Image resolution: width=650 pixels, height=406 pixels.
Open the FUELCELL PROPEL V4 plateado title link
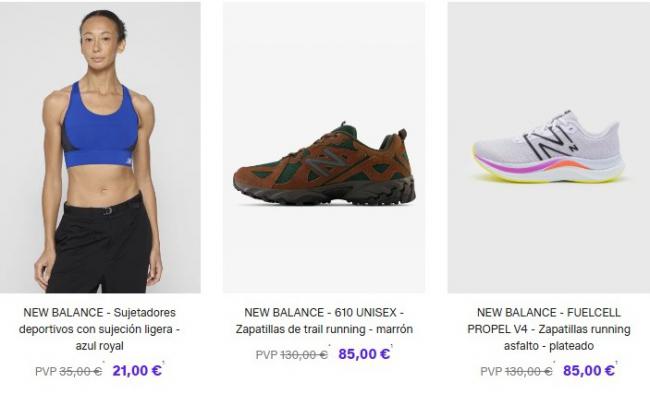point(549,329)
